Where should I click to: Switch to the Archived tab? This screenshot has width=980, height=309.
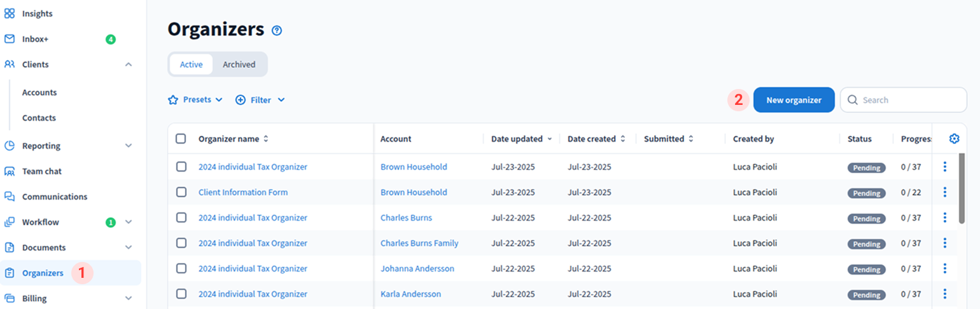point(239,64)
